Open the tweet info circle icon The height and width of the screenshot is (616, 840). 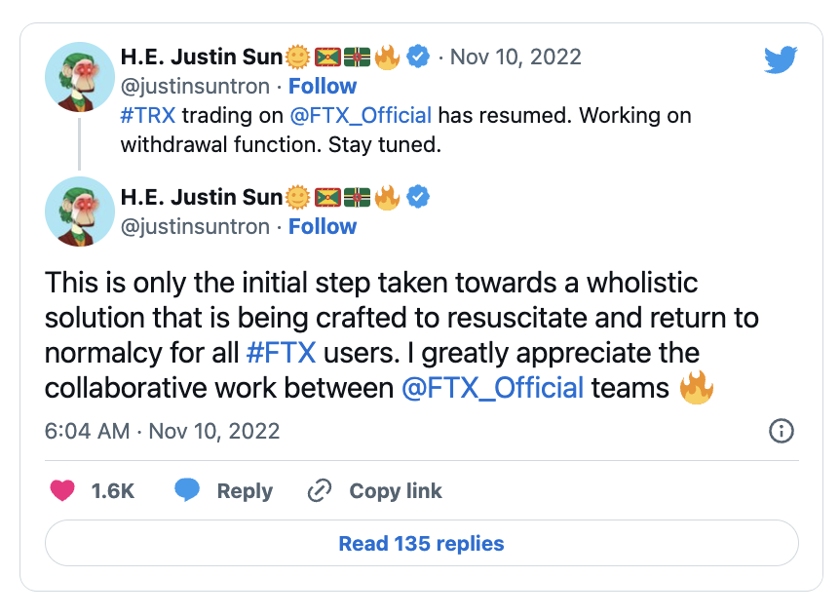coord(782,431)
